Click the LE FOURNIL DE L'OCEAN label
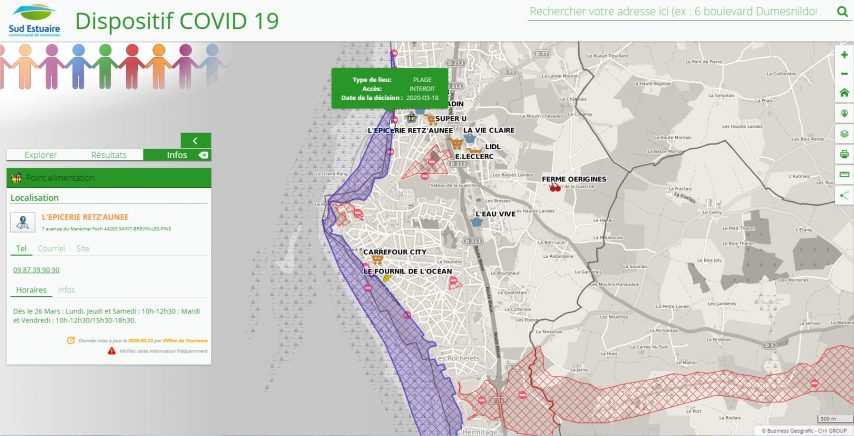The image size is (854, 436). click(x=408, y=271)
